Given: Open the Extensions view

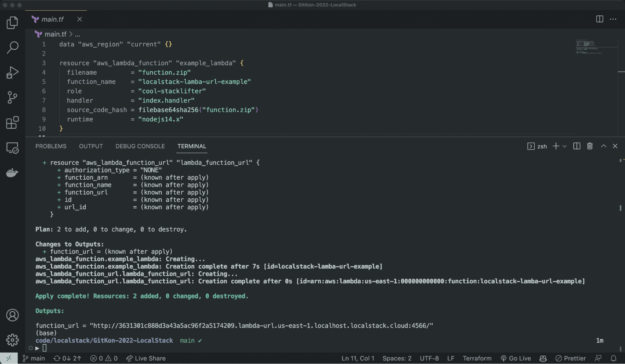Looking at the screenshot, I should point(12,122).
